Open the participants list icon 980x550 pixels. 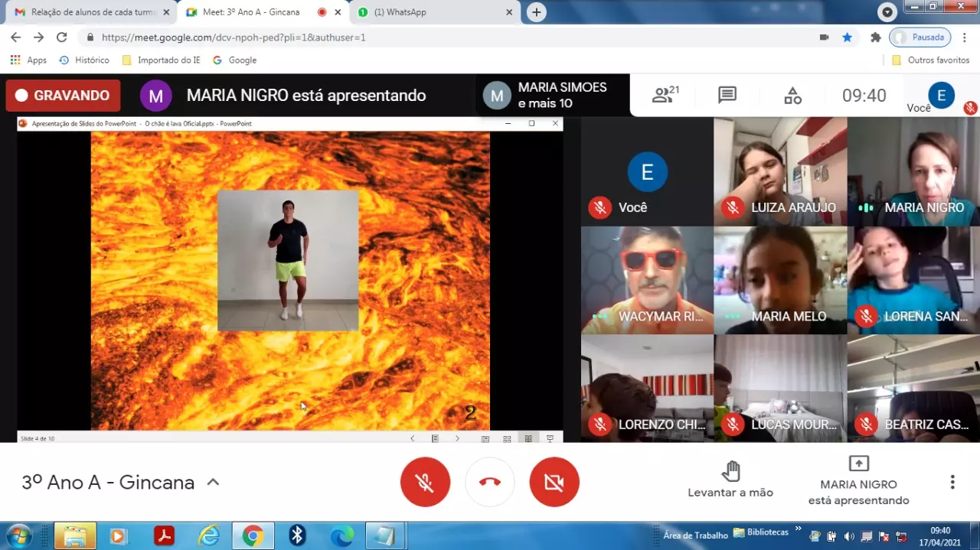(x=665, y=95)
